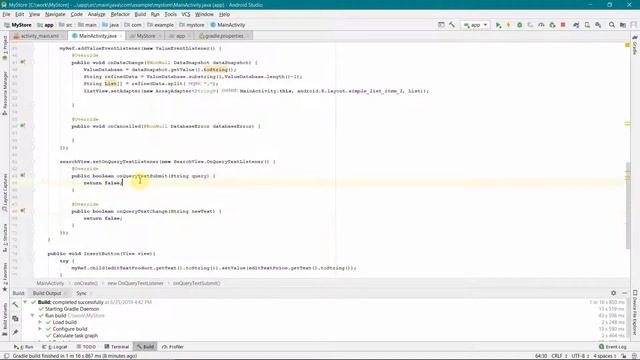The width and height of the screenshot is (640, 360).
Task: Open the View menu
Action: point(34,14)
